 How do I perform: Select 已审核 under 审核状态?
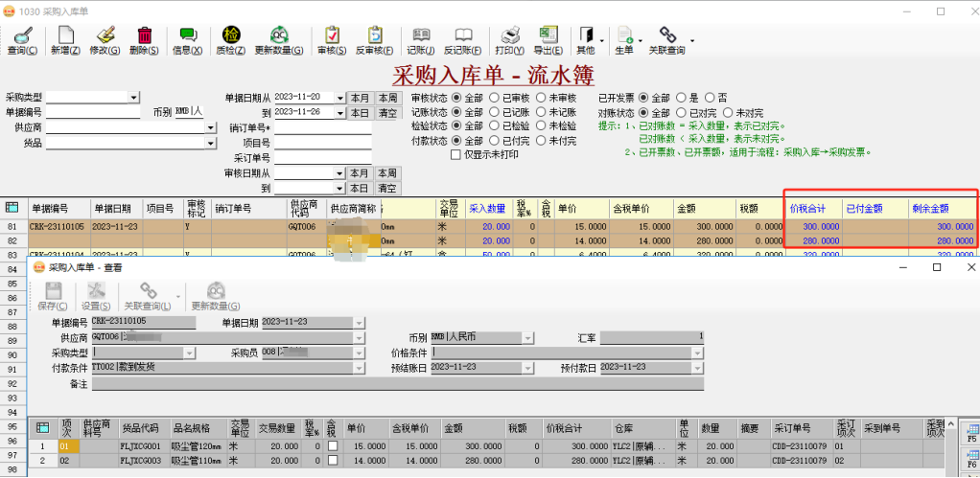pyautogui.click(x=494, y=98)
